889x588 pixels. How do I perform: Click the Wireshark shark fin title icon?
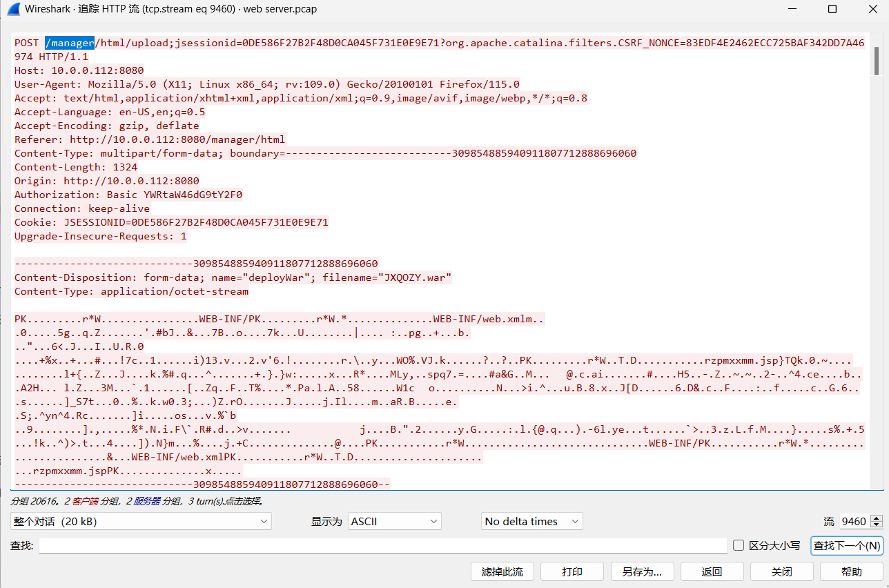tap(13, 10)
